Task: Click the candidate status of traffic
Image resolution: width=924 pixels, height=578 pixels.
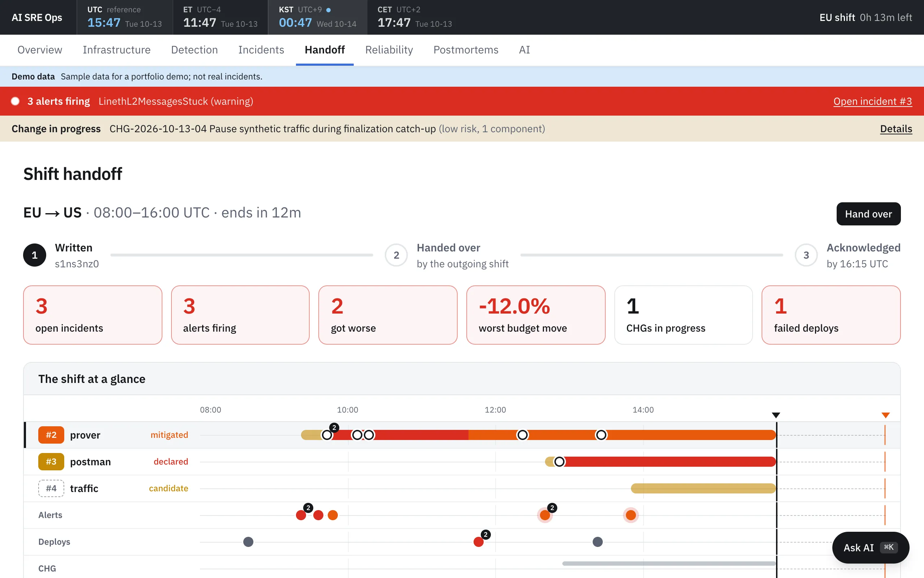Action: tap(169, 488)
